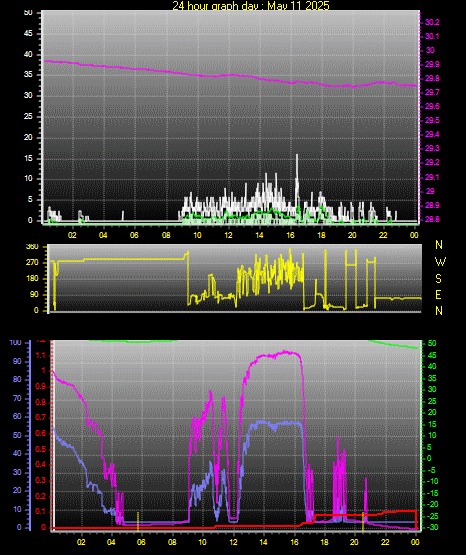Click the green -25 label on right axis

[432, 517]
